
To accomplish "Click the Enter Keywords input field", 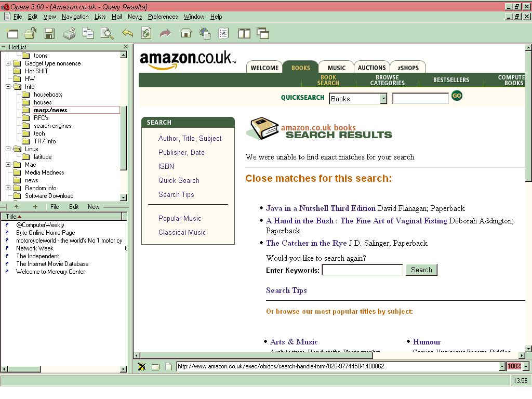I will pos(362,270).
